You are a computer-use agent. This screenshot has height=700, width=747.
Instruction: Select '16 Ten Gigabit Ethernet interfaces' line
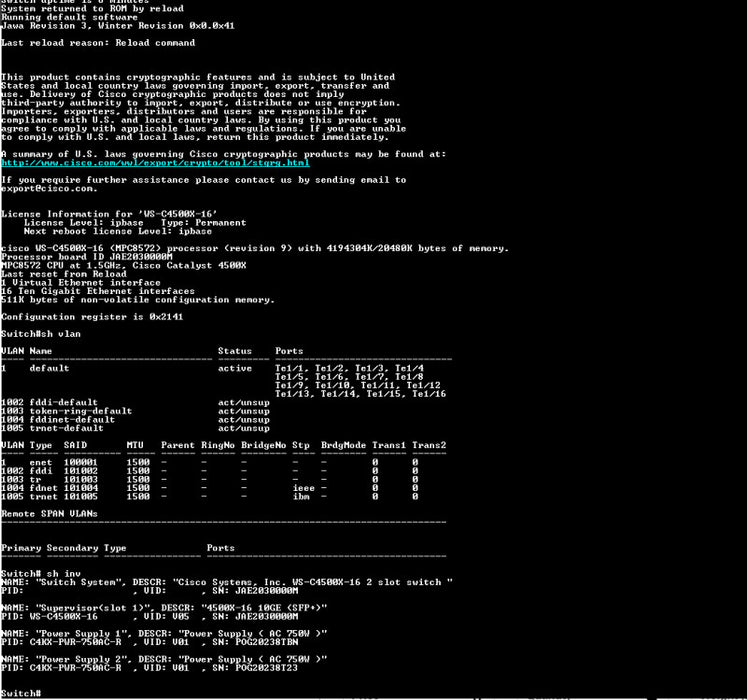(98, 291)
